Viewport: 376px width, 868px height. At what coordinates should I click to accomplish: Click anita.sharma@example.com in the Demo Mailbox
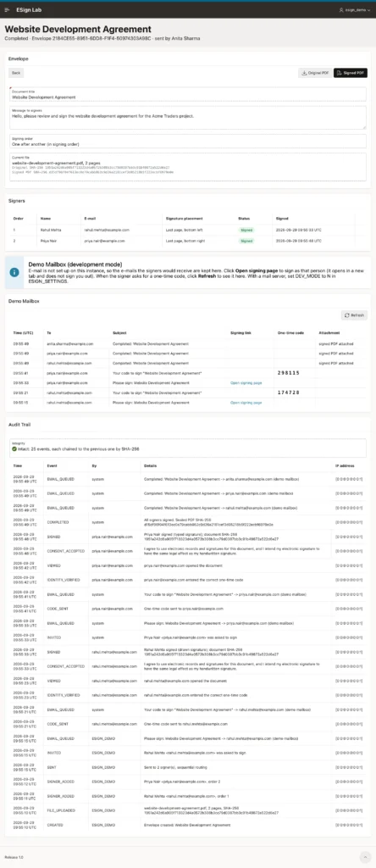click(70, 343)
